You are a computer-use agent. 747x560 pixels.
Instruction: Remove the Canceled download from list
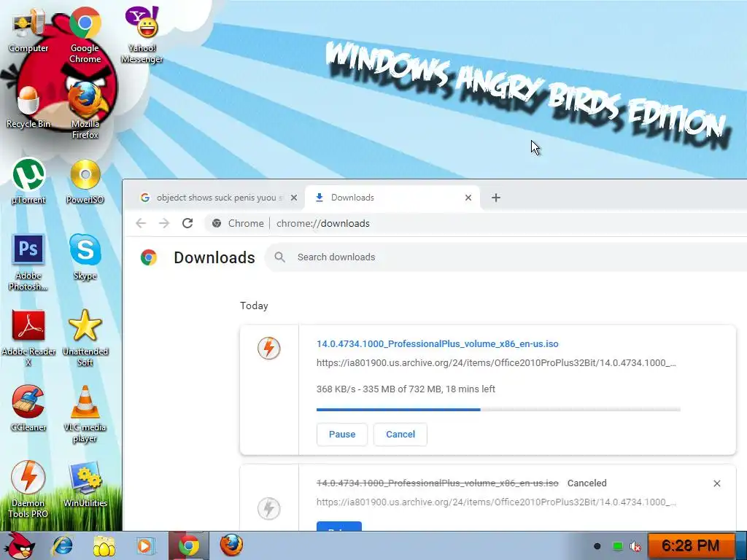tap(717, 483)
